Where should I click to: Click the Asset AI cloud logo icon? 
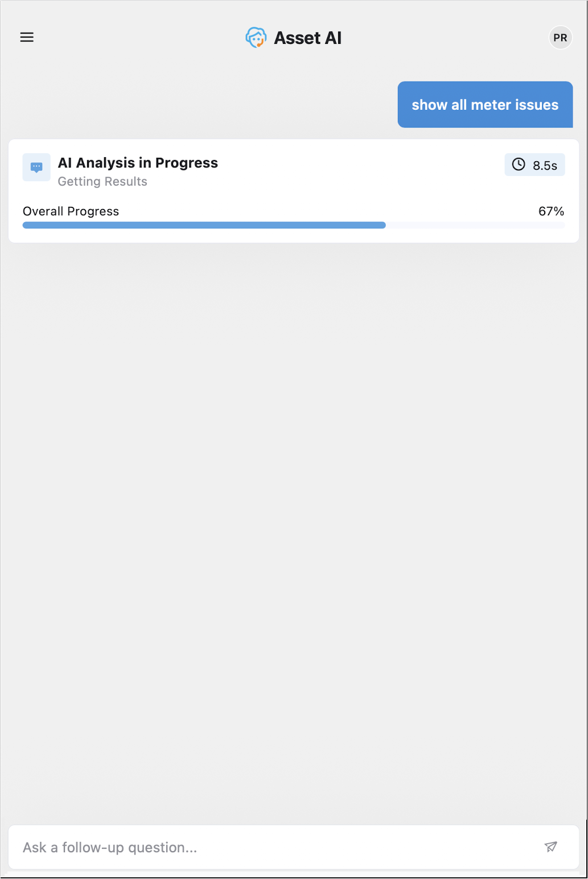256,38
